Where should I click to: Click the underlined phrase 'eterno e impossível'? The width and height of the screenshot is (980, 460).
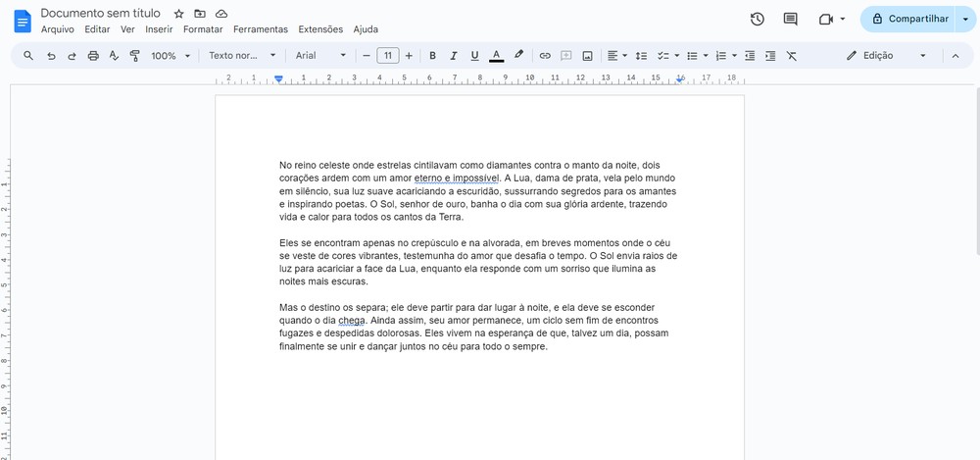pyautogui.click(x=457, y=178)
